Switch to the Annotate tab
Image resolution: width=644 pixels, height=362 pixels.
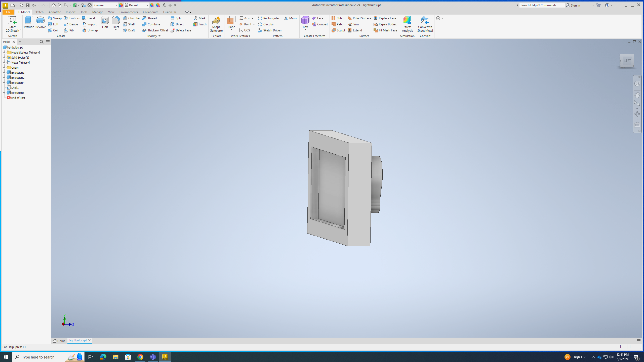(55, 12)
